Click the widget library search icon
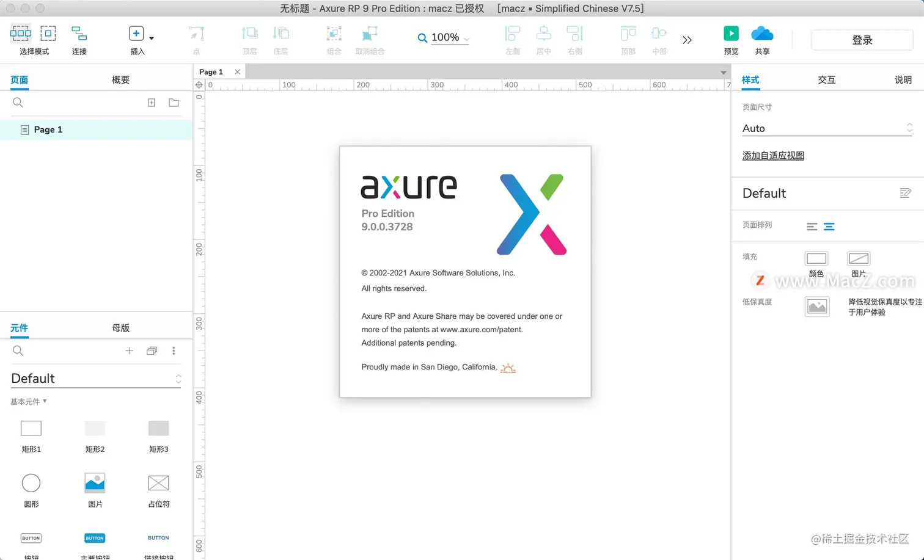The height and width of the screenshot is (560, 924). (x=18, y=351)
